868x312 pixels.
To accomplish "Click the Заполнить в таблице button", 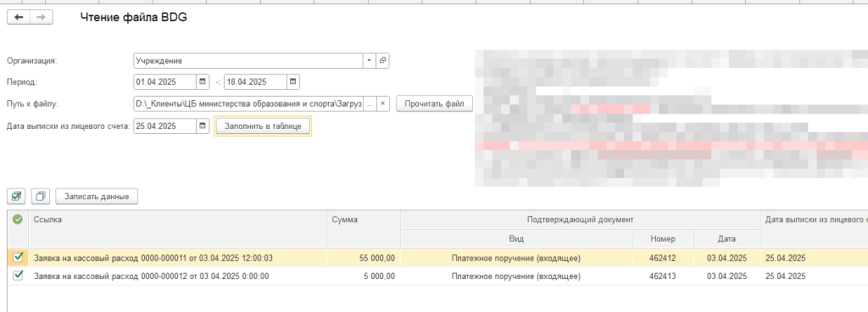I will (263, 126).
